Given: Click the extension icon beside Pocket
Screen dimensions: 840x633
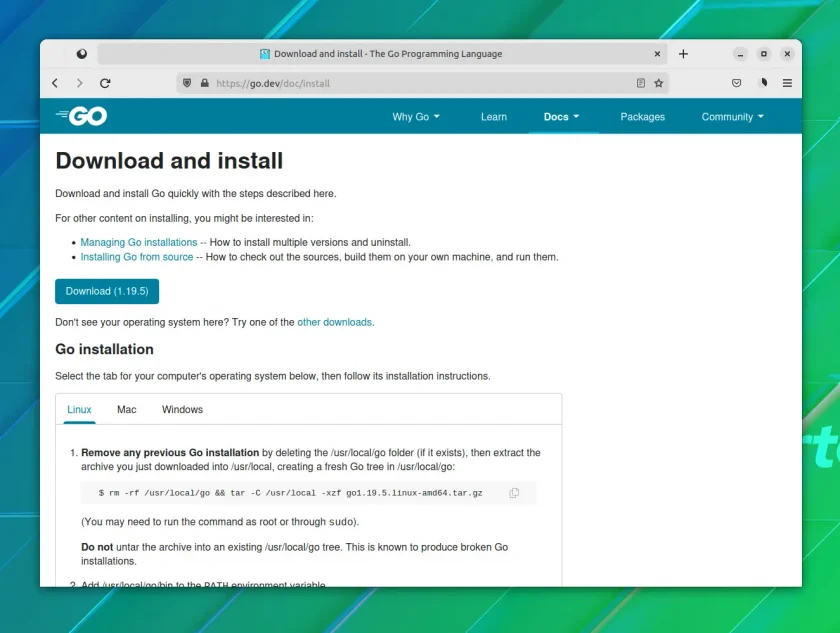Looking at the screenshot, I should (764, 82).
